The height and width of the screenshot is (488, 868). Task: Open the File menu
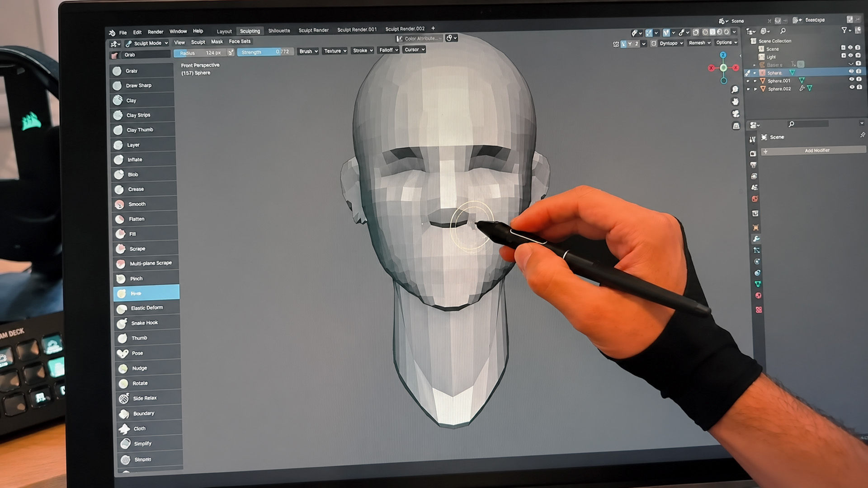(123, 33)
